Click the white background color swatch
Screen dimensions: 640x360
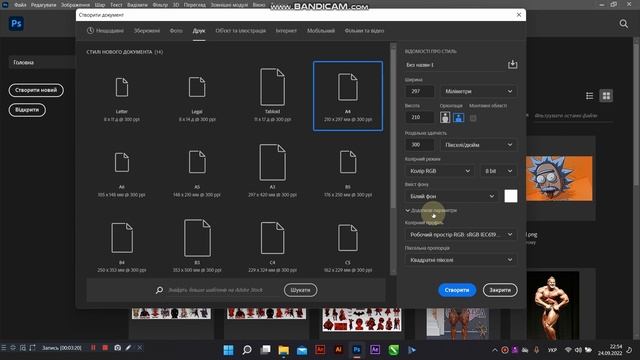pyautogui.click(x=511, y=196)
